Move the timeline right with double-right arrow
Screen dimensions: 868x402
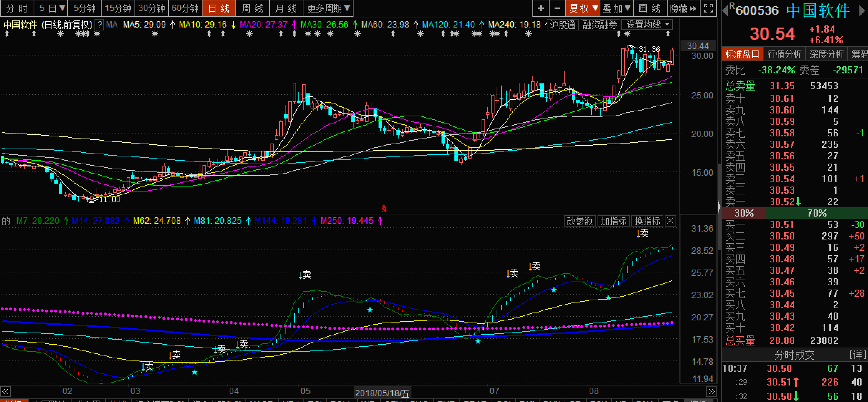(x=712, y=391)
